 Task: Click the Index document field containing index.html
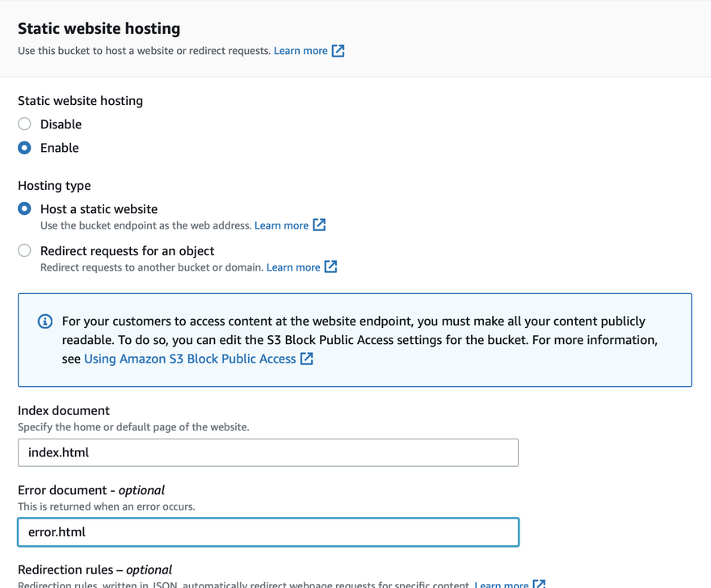coord(267,452)
